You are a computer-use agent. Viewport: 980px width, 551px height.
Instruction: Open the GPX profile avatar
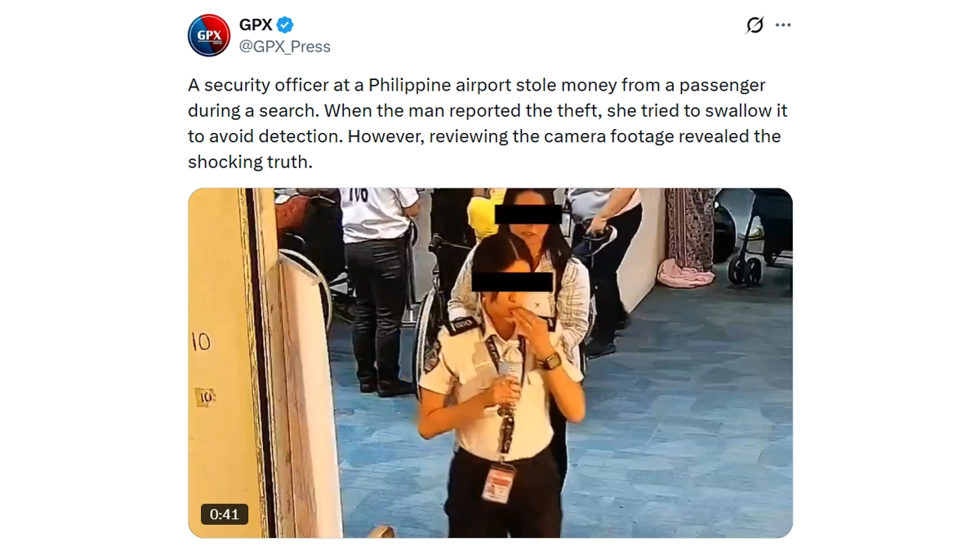click(x=209, y=35)
